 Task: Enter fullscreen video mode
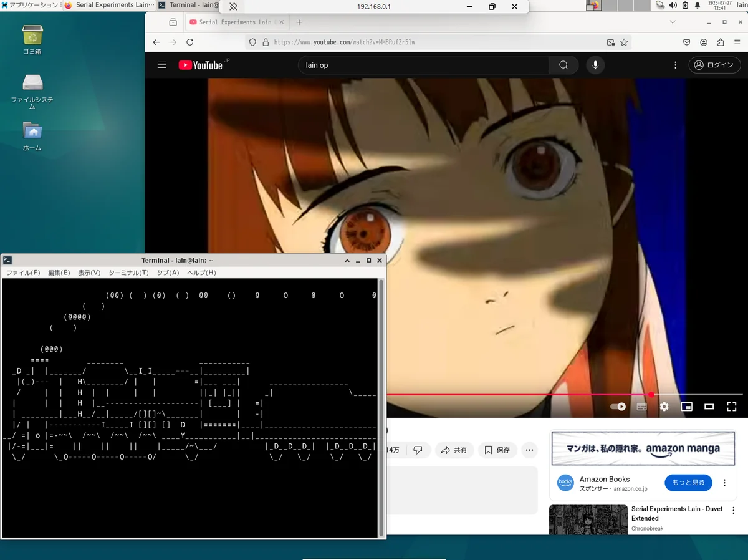click(732, 407)
